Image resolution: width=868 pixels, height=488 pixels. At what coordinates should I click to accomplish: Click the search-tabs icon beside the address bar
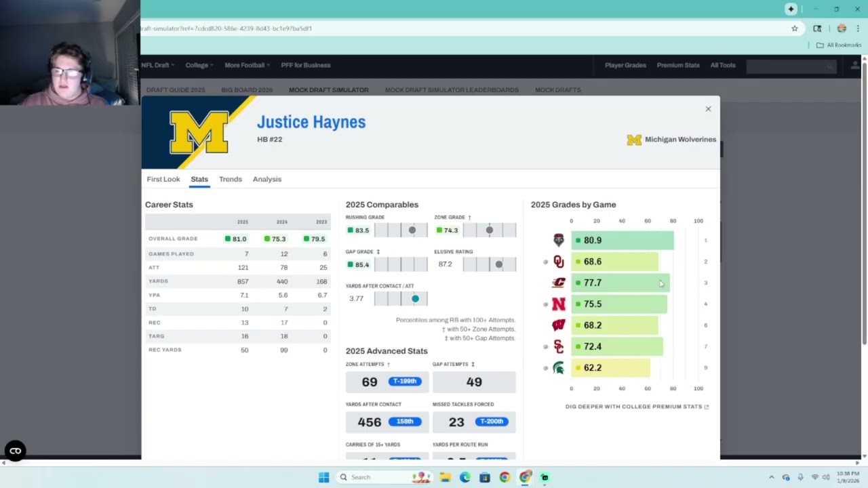point(817,28)
